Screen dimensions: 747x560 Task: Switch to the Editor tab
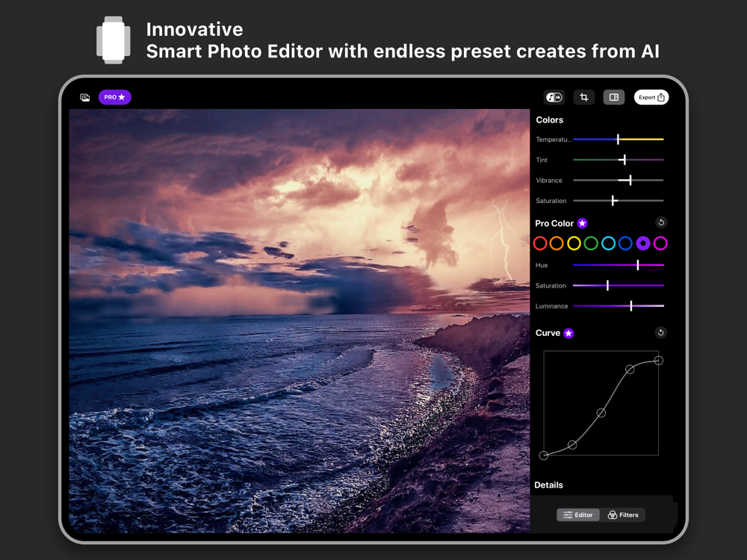tap(578, 514)
